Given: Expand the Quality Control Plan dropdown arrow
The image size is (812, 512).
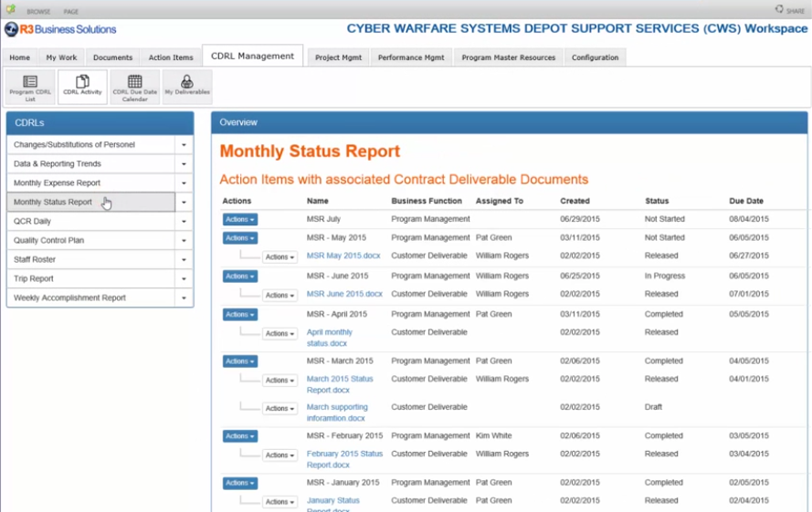Looking at the screenshot, I should [x=184, y=241].
